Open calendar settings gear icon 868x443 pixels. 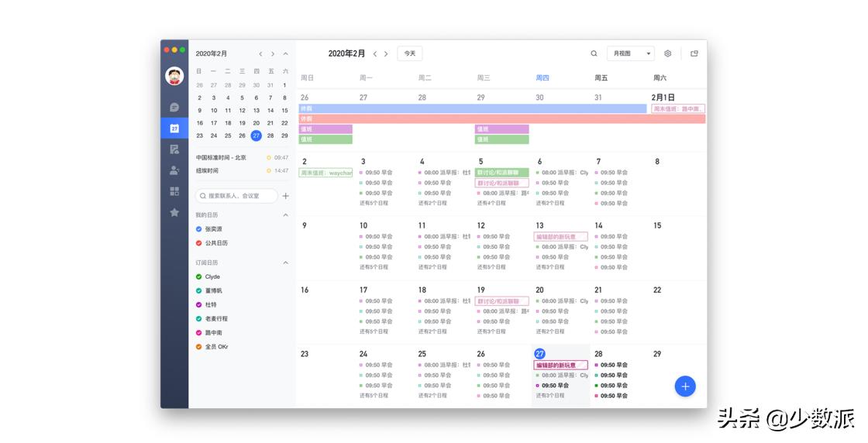[x=667, y=53]
